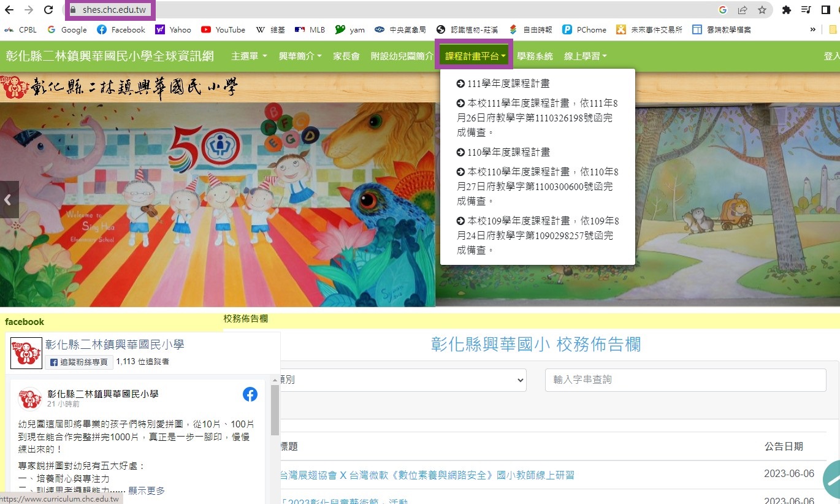Open the 維基 Wikipedia bookmark
840x504 pixels.
pos(270,29)
